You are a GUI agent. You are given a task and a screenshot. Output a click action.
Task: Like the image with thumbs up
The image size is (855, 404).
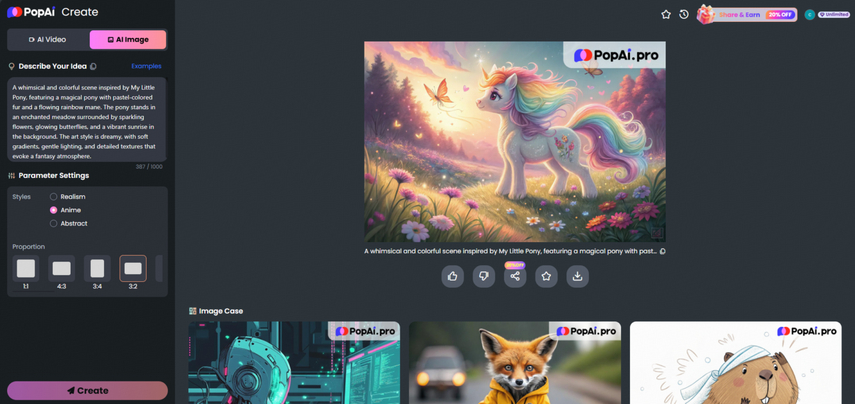point(453,276)
